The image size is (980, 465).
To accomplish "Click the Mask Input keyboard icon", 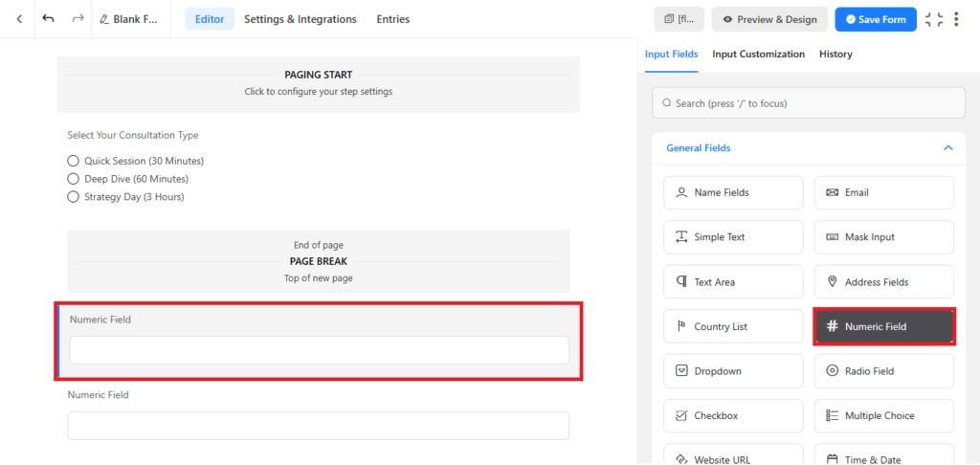I will click(x=832, y=237).
